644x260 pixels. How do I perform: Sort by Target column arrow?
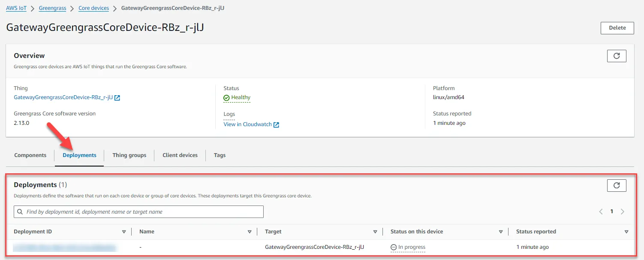[375, 232]
